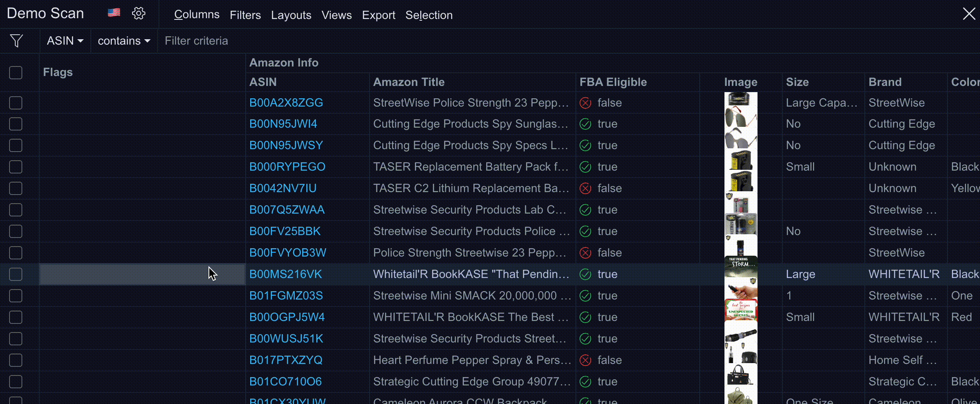Image resolution: width=980 pixels, height=404 pixels.
Task: Select the checkbox for row B01FGMZ03S
Action: click(16, 296)
